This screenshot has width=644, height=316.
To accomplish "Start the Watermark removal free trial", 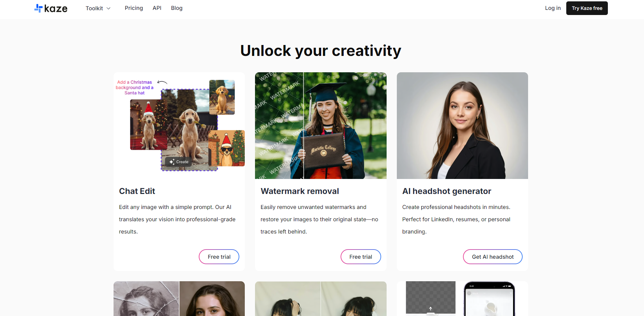I will pyautogui.click(x=361, y=257).
